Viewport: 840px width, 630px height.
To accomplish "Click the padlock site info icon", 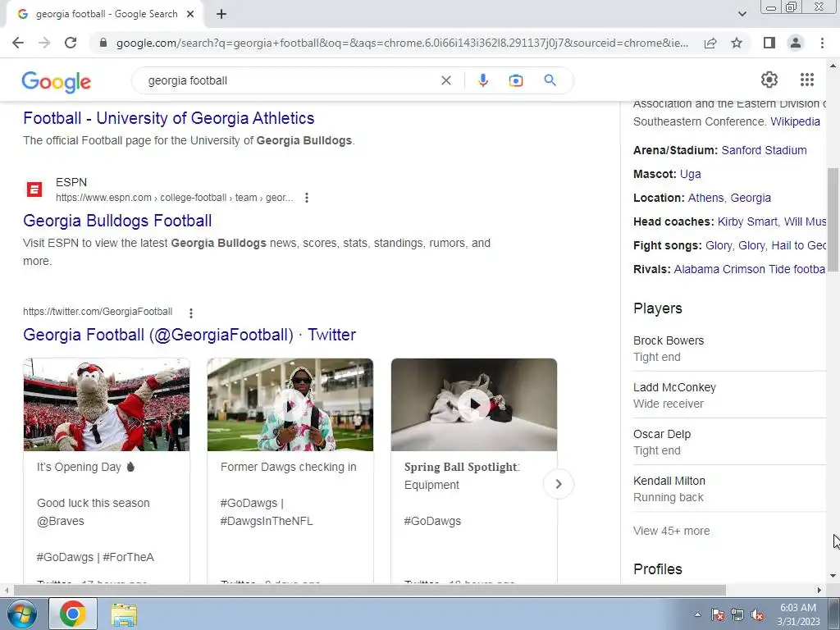I will pyautogui.click(x=103, y=43).
